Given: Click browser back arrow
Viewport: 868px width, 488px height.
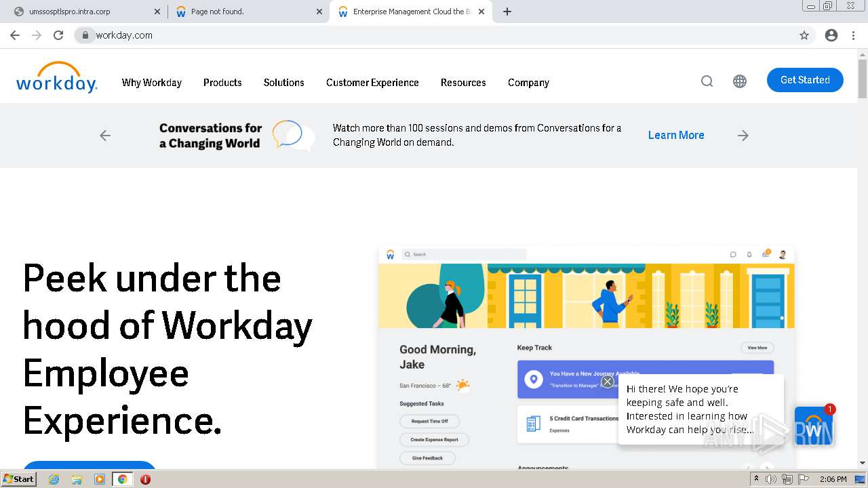Looking at the screenshot, I should [15, 35].
